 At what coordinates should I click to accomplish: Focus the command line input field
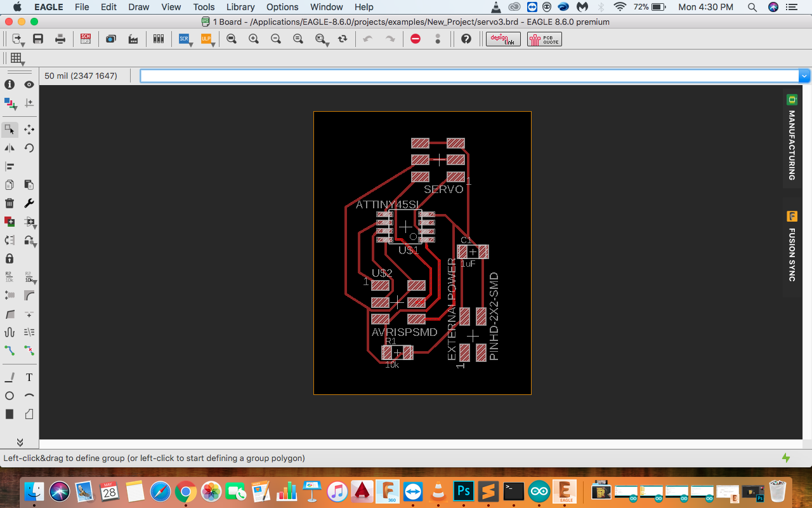(469, 76)
